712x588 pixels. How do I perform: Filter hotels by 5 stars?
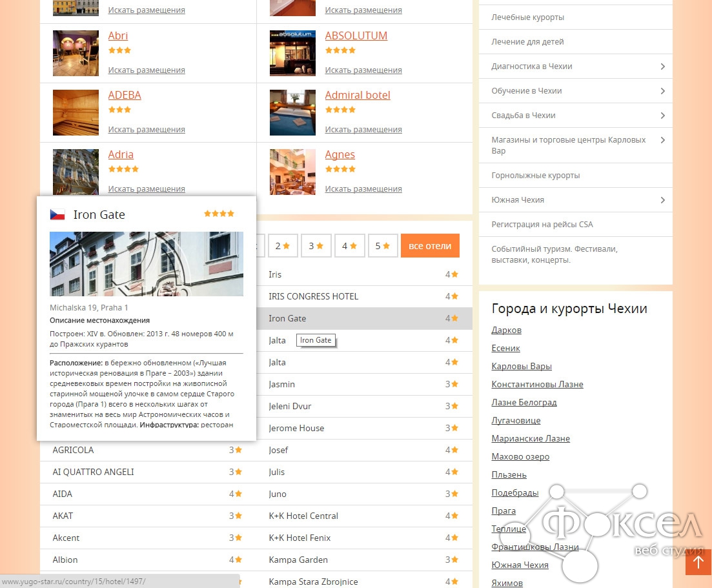tap(383, 246)
